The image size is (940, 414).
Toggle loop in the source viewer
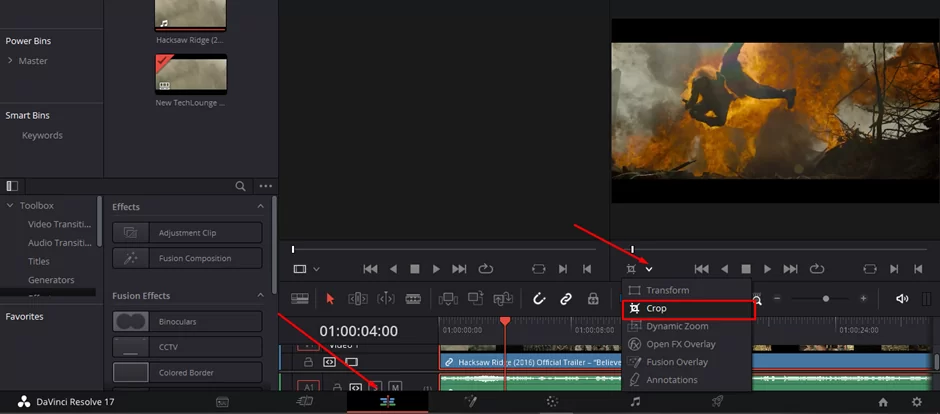coord(486,269)
